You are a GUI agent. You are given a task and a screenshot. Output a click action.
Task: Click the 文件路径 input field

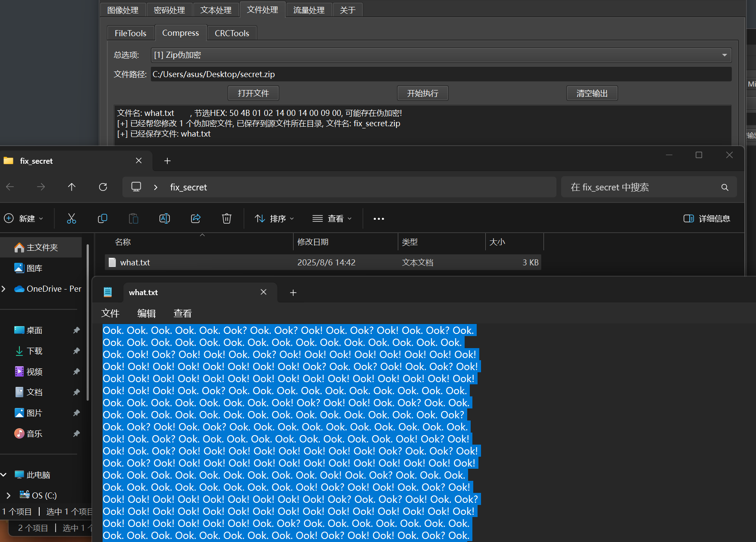[x=441, y=74]
